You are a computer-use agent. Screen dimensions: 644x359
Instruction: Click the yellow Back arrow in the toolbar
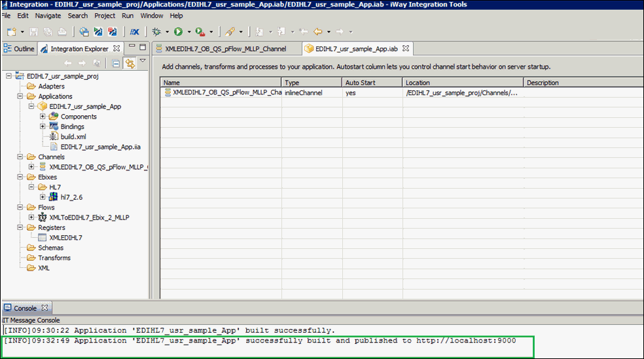pos(318,31)
